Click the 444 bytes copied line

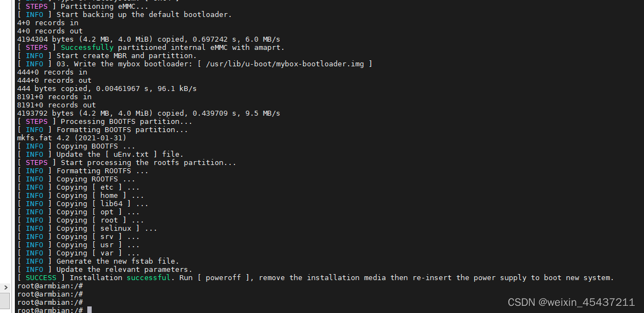107,89
